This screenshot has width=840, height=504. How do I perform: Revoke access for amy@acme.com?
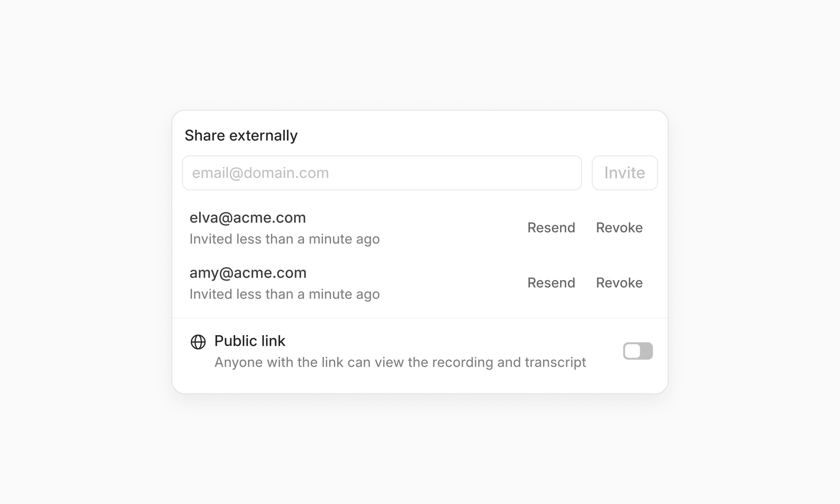click(x=619, y=283)
